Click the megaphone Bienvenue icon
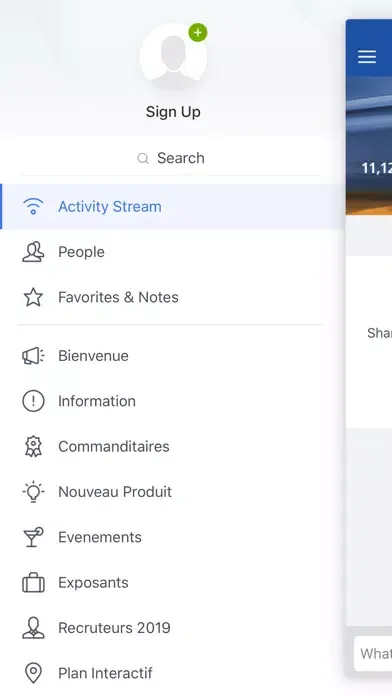The height and width of the screenshot is (696, 392). pos(33,356)
